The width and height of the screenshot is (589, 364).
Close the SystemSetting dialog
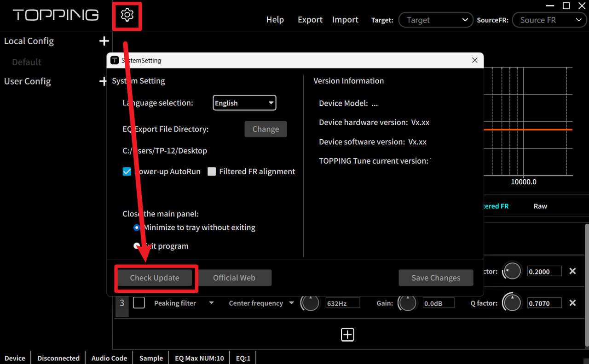click(x=475, y=60)
